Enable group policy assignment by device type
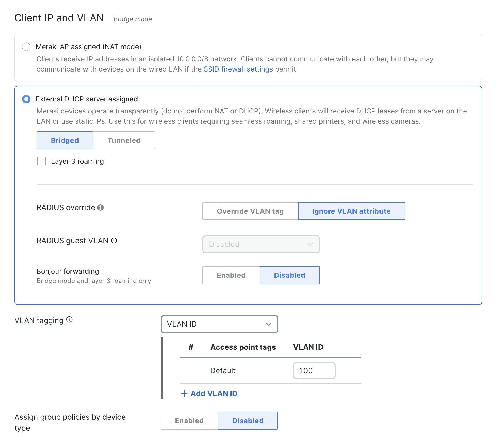The width and height of the screenshot is (502, 448). [189, 421]
